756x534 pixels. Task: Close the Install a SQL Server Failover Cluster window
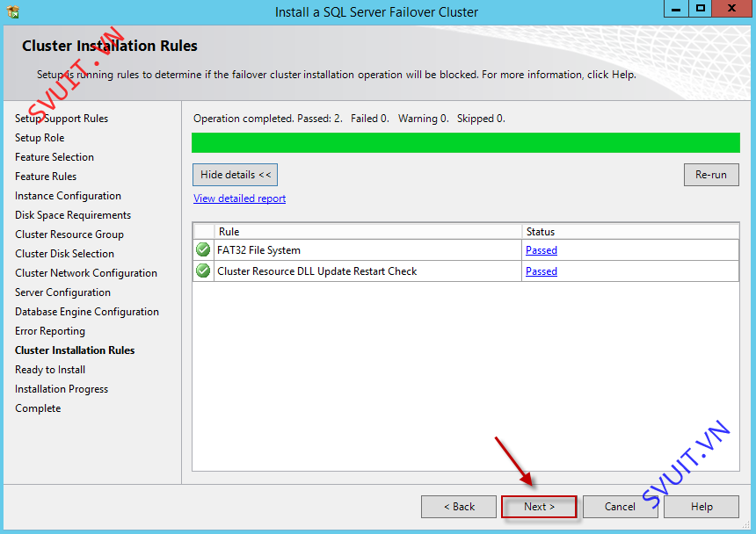731,9
